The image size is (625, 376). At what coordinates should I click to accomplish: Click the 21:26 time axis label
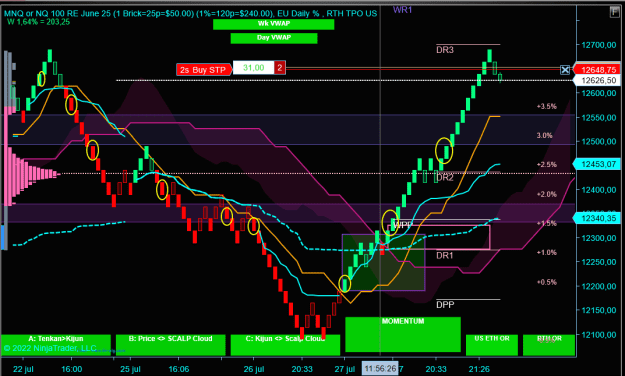coord(479,369)
